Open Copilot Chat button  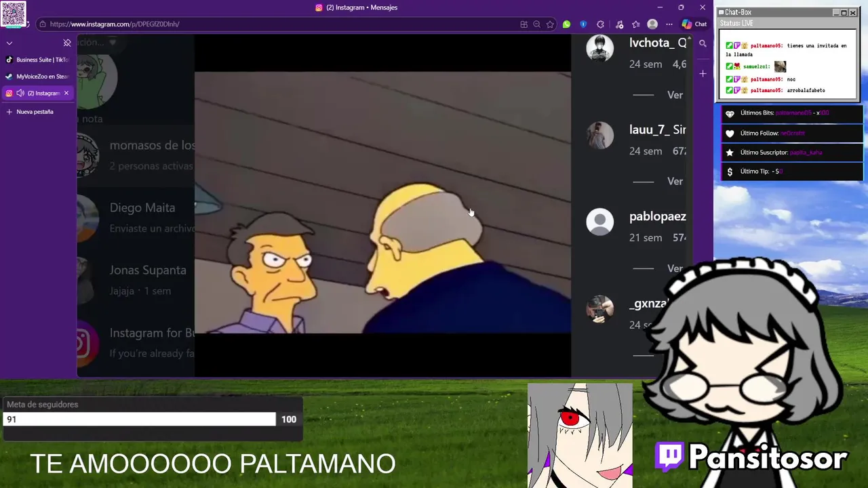pos(694,24)
